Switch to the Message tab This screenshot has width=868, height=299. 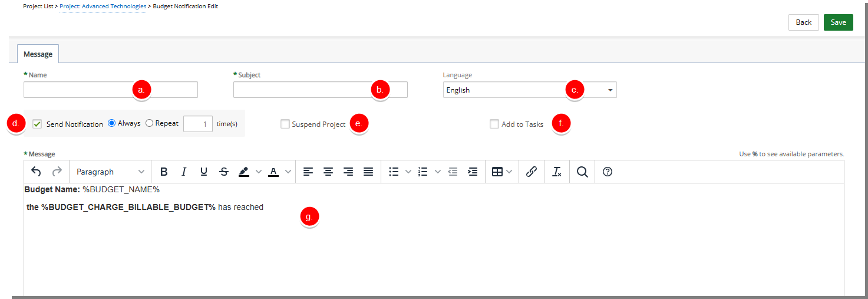(x=38, y=54)
